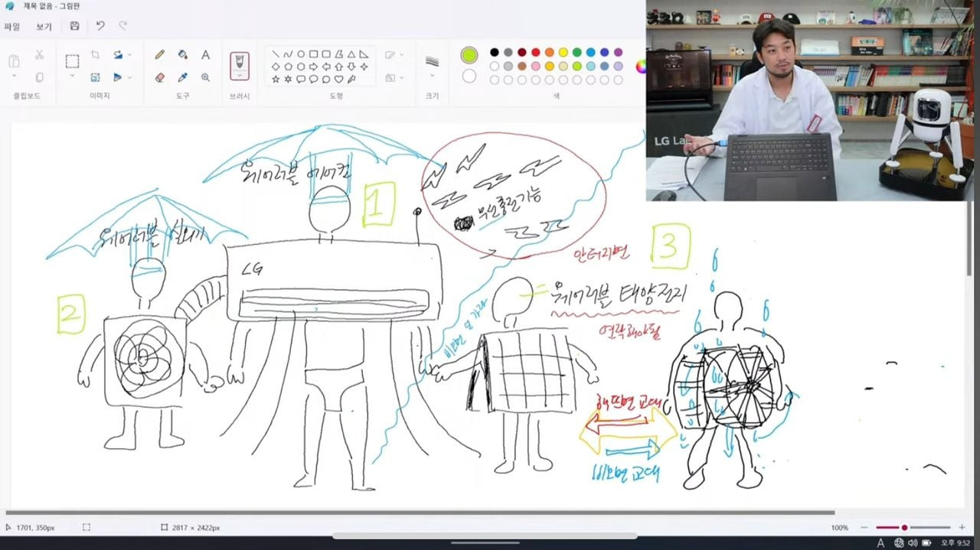Select Color 2 white circle
Screen dimensions: 980x550
click(x=469, y=76)
